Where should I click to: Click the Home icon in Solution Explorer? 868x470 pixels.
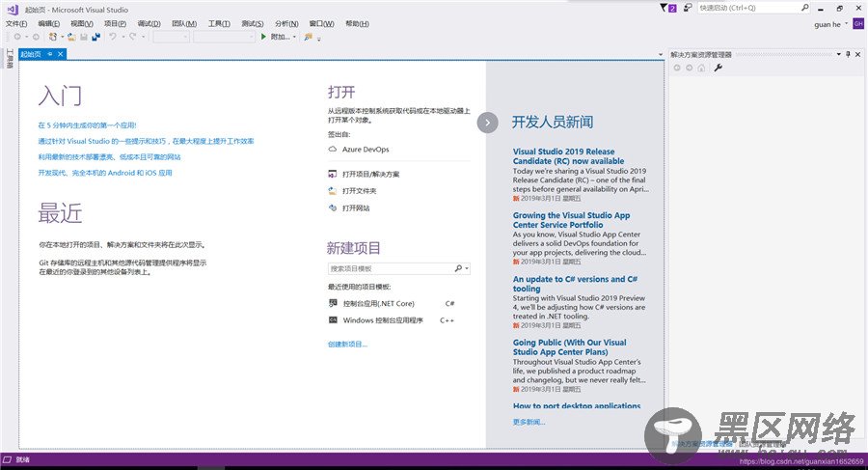pos(701,68)
